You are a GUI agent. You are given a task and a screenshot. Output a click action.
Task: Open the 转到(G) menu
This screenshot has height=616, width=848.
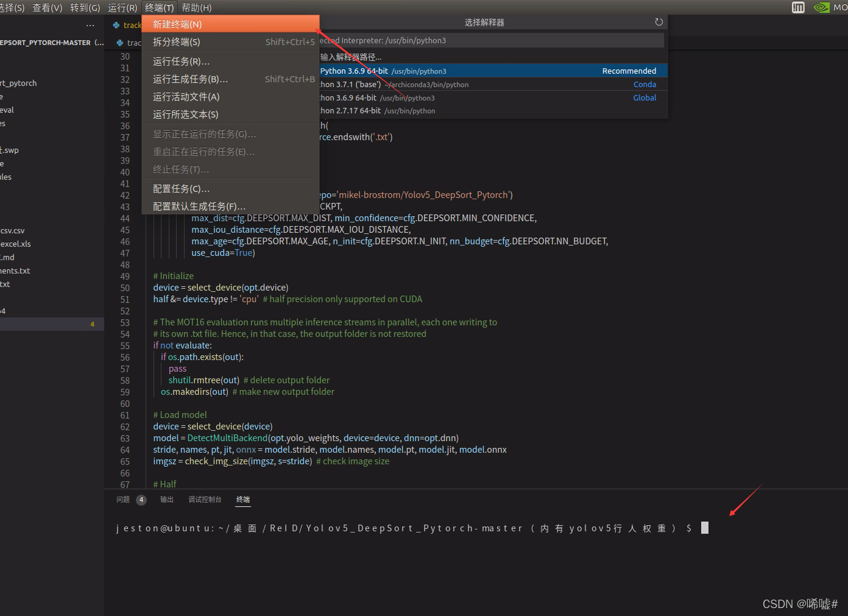[85, 7]
